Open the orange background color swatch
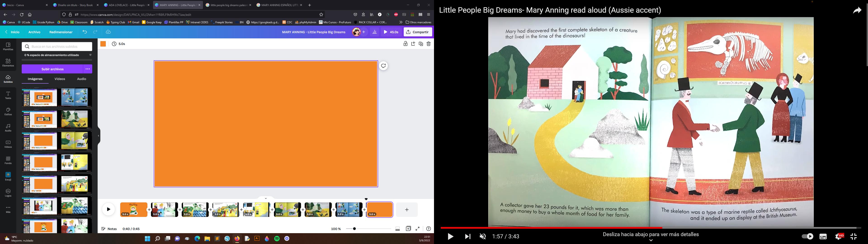Image resolution: width=868 pixels, height=244 pixels. tap(103, 44)
